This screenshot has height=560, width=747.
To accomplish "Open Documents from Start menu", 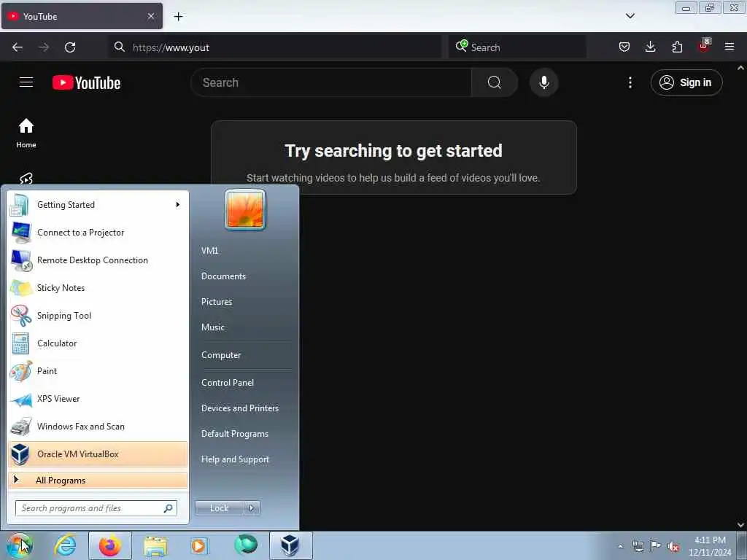I will coord(223,276).
